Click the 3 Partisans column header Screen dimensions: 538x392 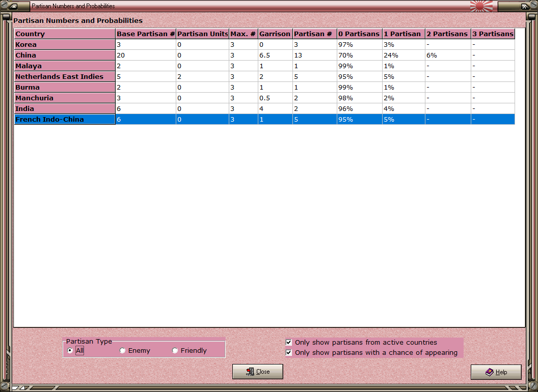493,34
